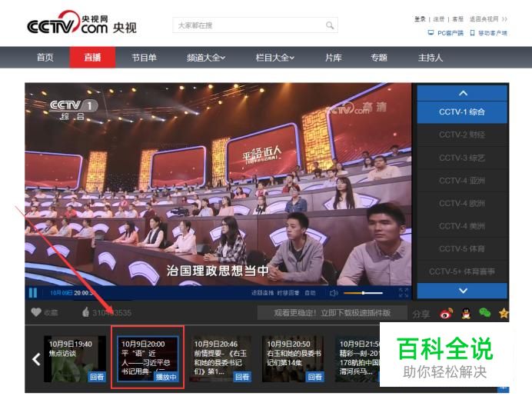Click the 注册 register link

(x=439, y=19)
